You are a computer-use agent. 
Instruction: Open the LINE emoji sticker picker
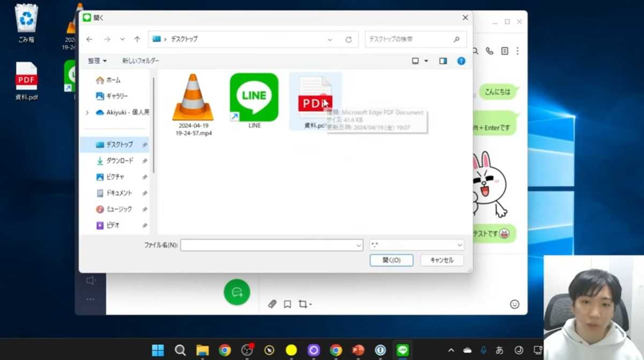[x=514, y=304]
